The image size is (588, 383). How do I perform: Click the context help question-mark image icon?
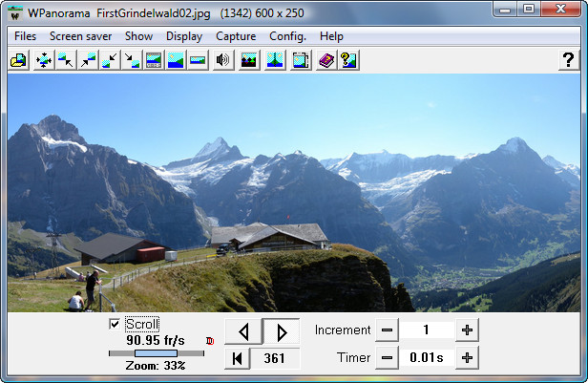tap(349, 60)
